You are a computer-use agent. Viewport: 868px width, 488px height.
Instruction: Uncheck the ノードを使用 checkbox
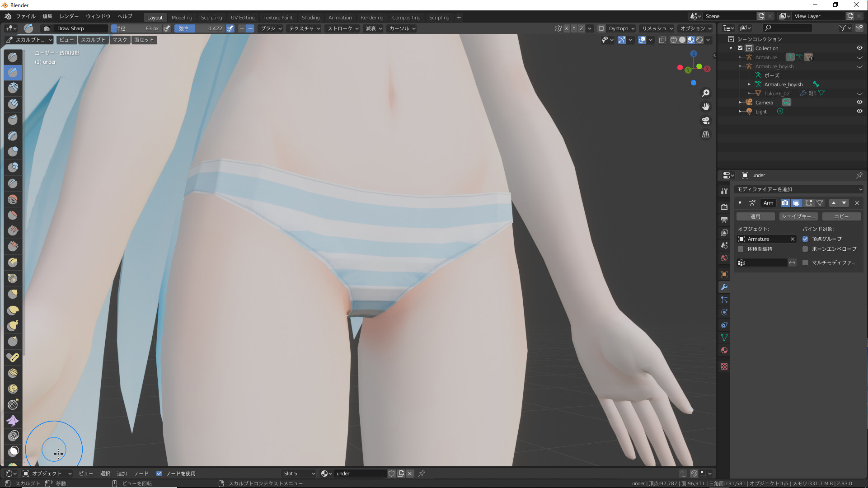[x=159, y=474]
